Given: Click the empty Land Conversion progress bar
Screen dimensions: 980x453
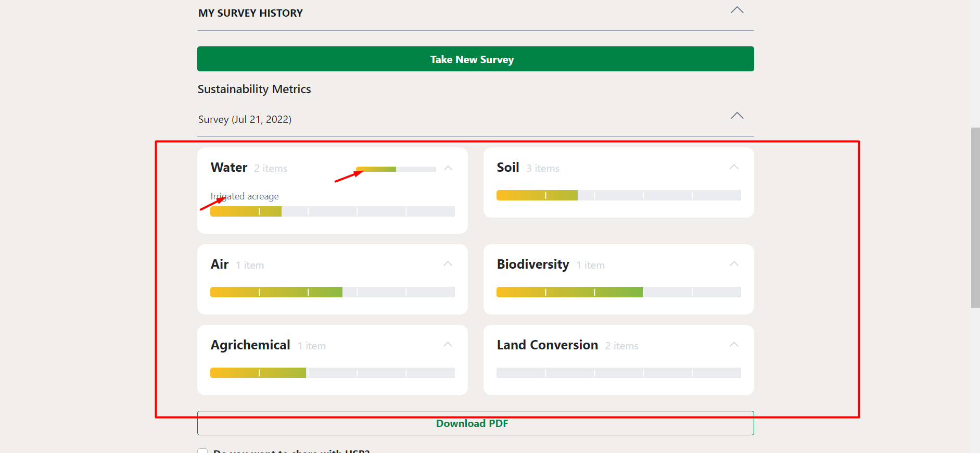Looking at the screenshot, I should click(618, 373).
